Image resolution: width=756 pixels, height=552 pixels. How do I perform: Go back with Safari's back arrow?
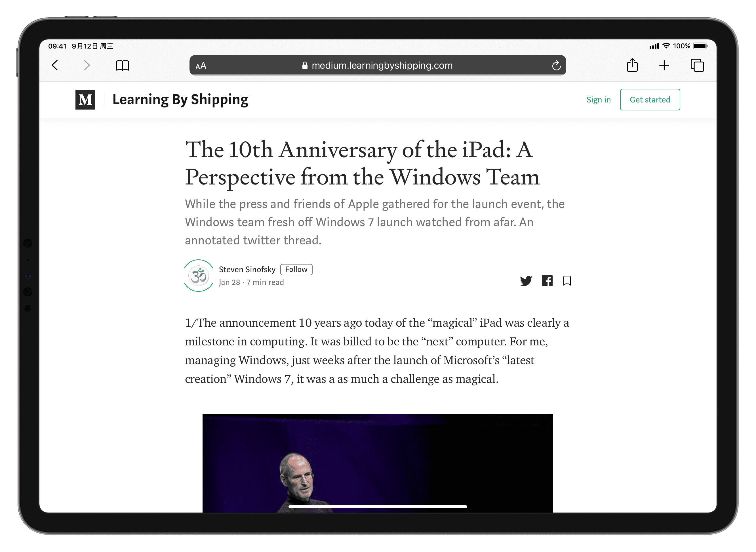[x=55, y=65]
